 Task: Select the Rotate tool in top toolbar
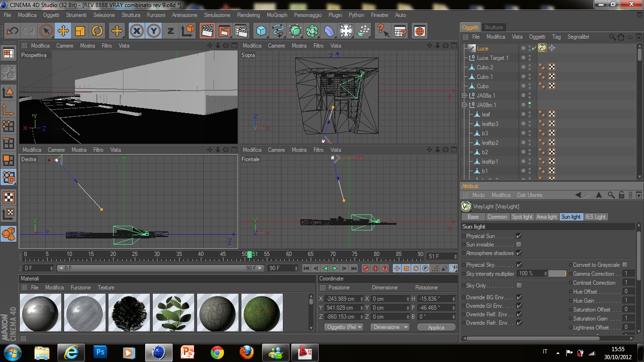pyautogui.click(x=97, y=31)
